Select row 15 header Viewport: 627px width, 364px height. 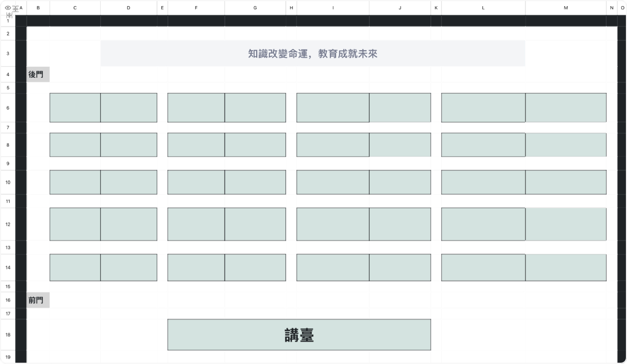(x=8, y=286)
